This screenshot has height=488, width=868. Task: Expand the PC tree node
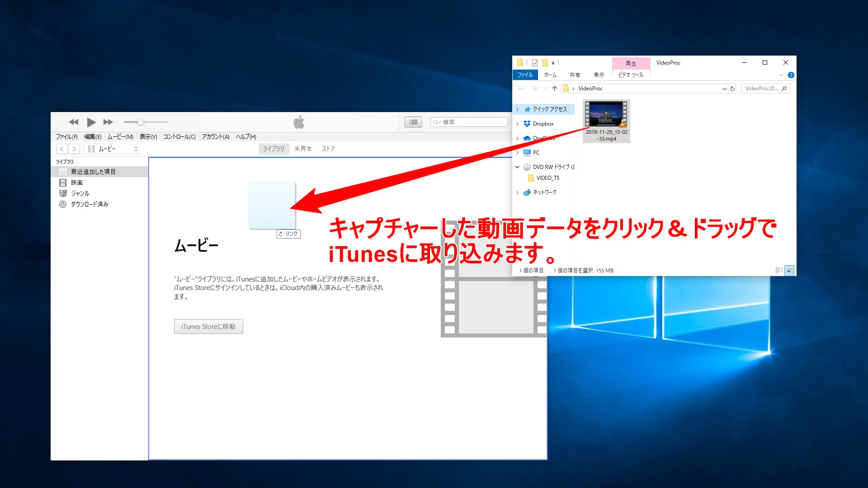point(518,153)
